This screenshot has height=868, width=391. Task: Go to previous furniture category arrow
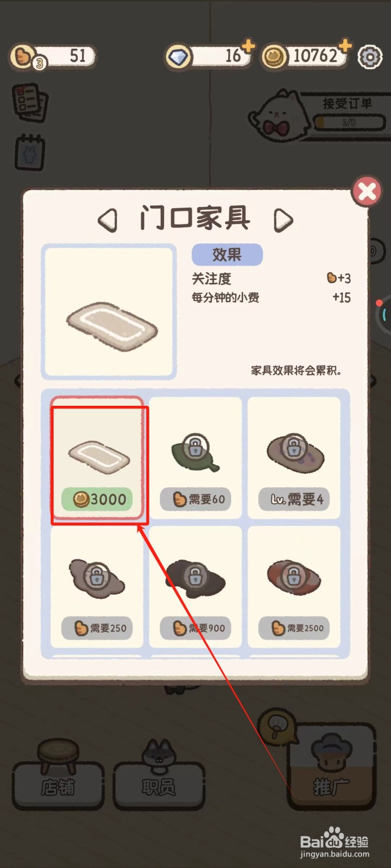pyautogui.click(x=108, y=220)
